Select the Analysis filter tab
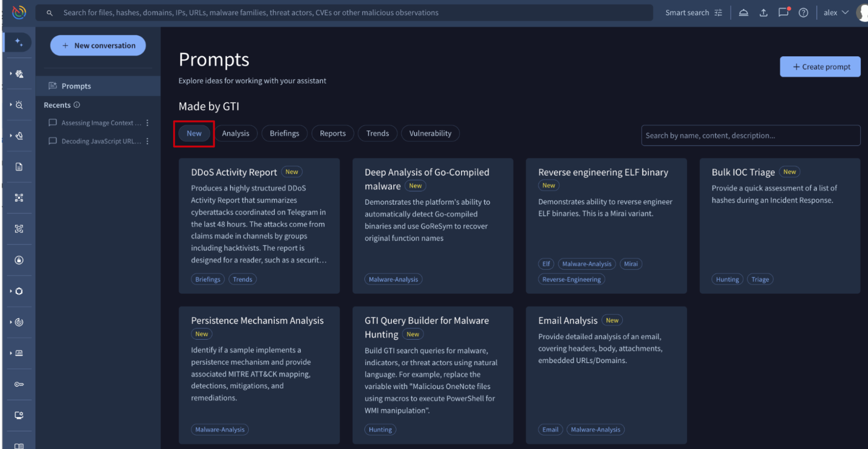Image resolution: width=868 pixels, height=449 pixels. (236, 133)
